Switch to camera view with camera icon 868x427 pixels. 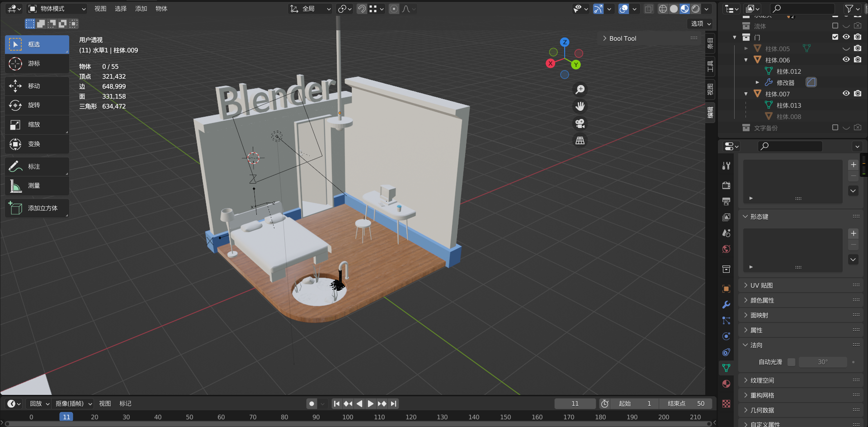[580, 123]
